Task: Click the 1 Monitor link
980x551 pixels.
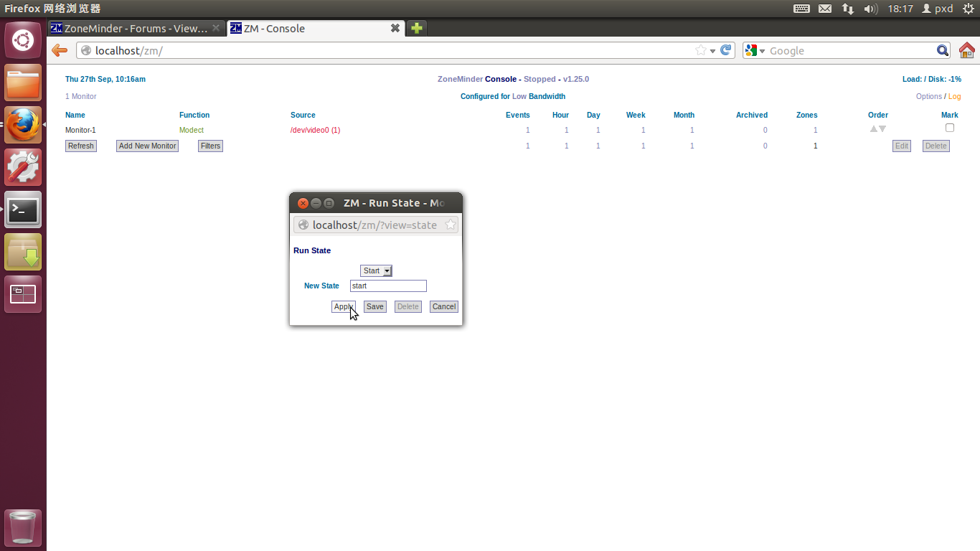Action: point(80,96)
